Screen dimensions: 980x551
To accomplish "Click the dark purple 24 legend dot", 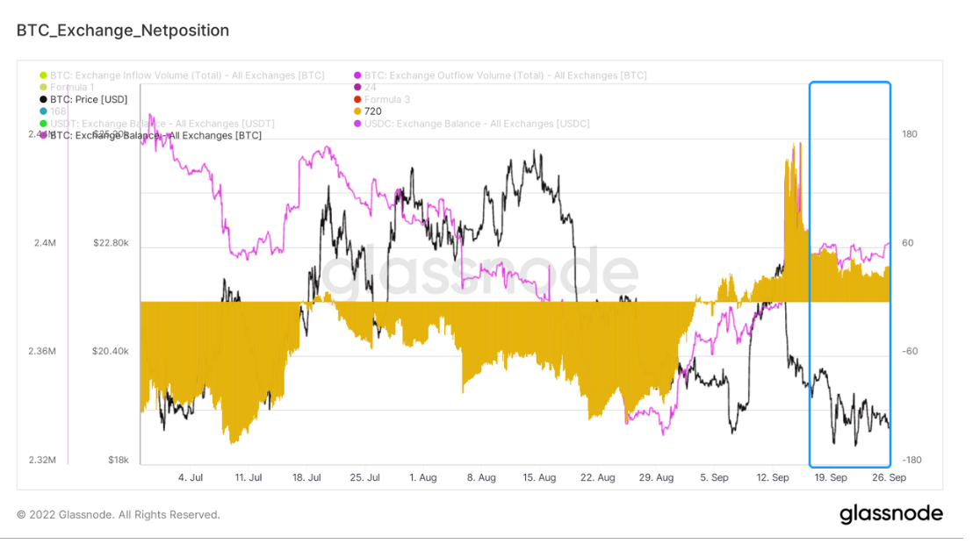I will coord(358,88).
